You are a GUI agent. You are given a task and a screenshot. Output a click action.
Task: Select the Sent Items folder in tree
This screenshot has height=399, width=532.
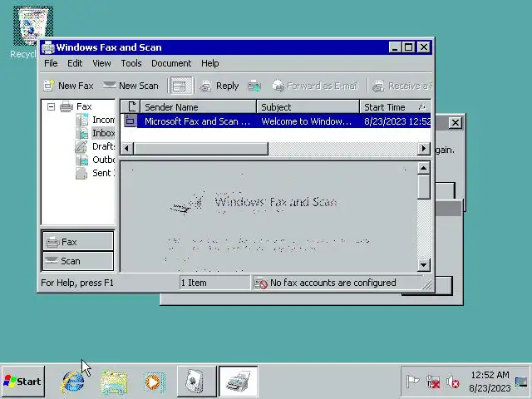pyautogui.click(x=103, y=173)
